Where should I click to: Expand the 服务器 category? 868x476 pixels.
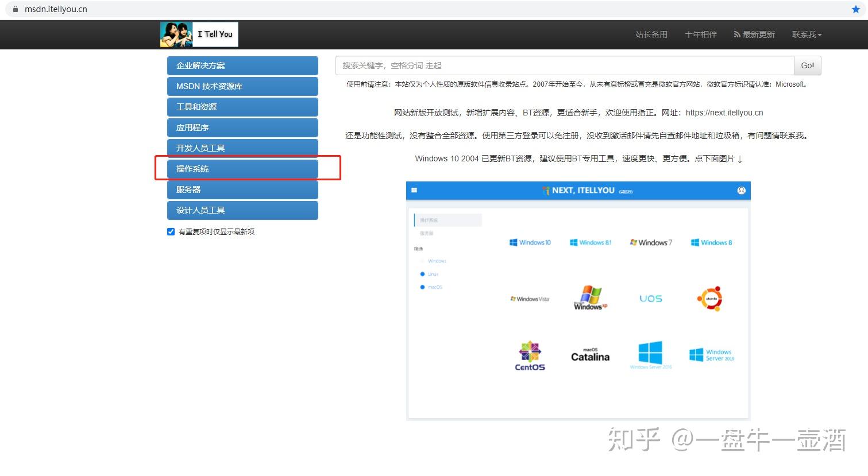pos(242,189)
